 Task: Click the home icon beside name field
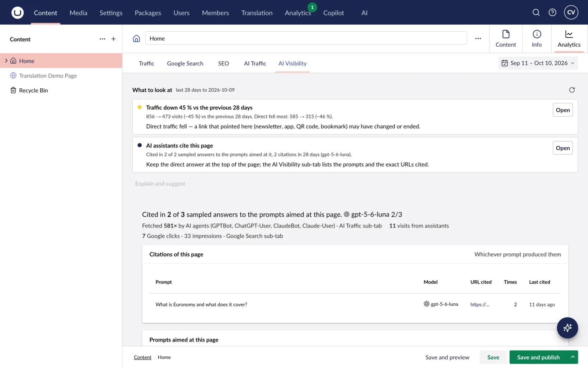click(x=136, y=39)
